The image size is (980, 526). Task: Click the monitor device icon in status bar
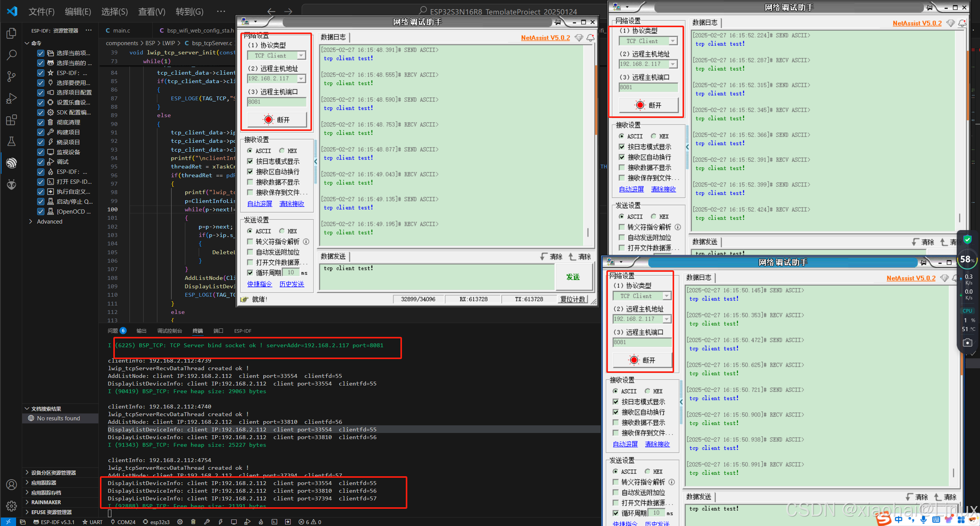coord(234,522)
